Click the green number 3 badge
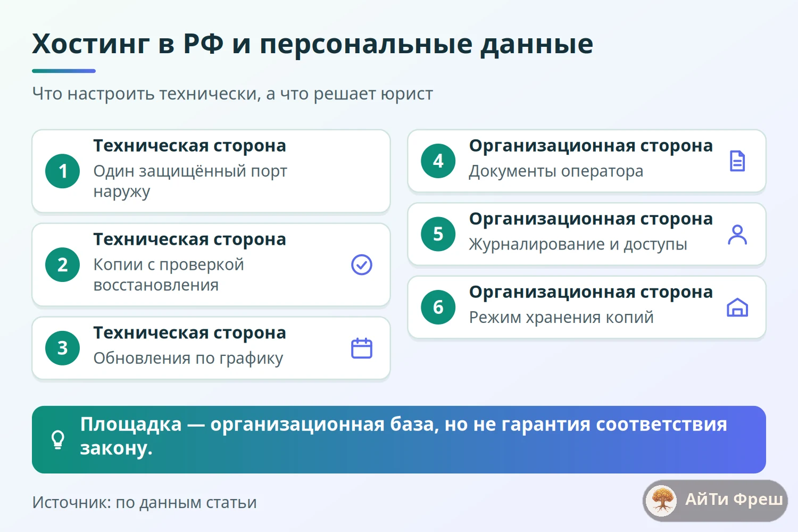The width and height of the screenshot is (798, 532). (63, 348)
